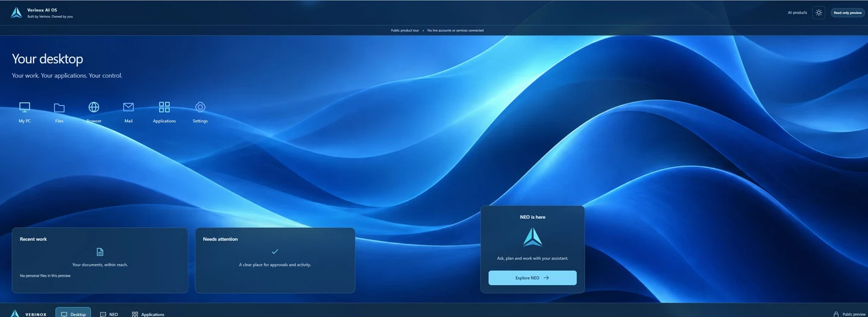Image resolution: width=868 pixels, height=317 pixels.
Task: Click the NEO logo in NEO is here card
Action: (x=532, y=237)
